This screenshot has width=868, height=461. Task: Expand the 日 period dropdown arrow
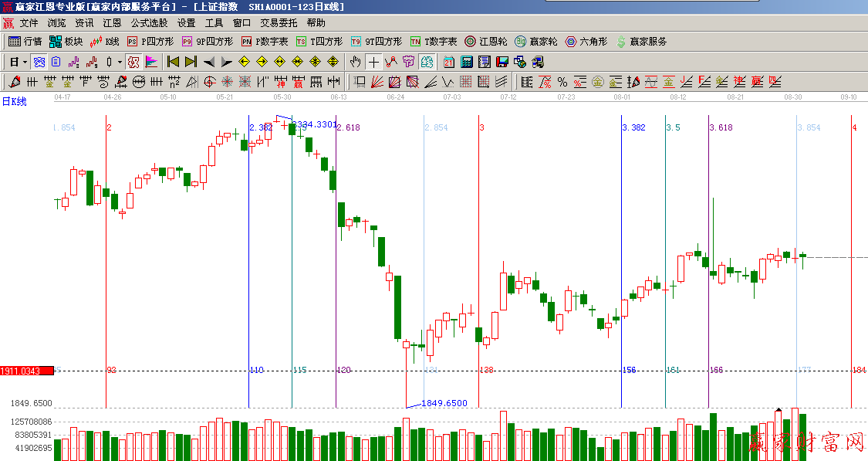point(25,62)
